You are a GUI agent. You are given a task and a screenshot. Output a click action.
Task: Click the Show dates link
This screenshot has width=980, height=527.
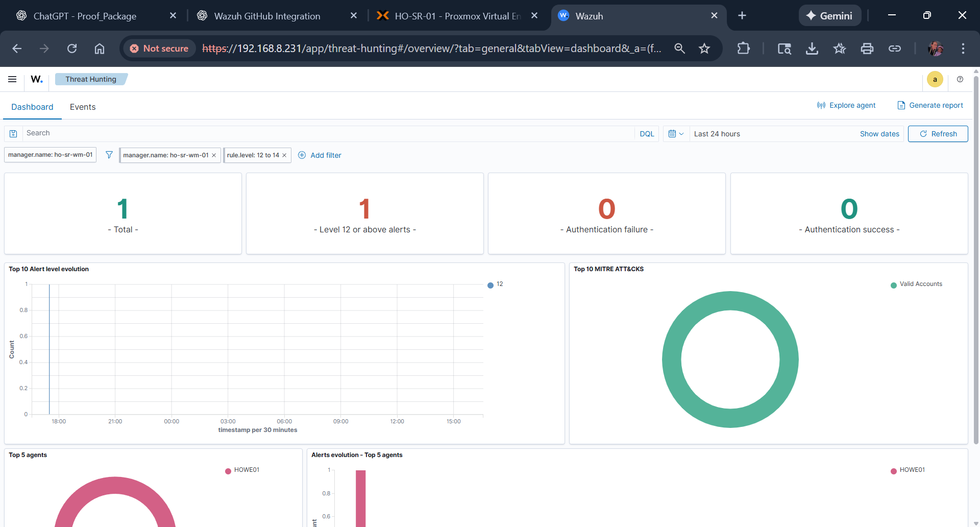click(x=879, y=133)
